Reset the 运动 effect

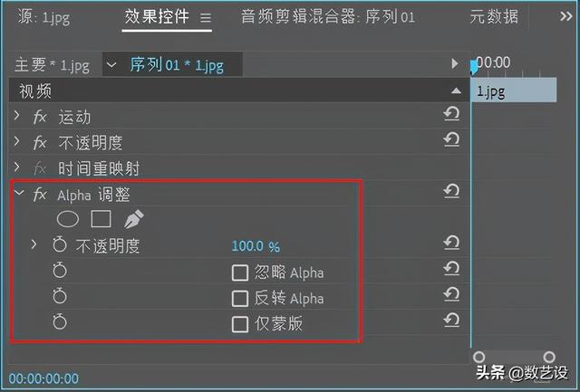click(451, 114)
